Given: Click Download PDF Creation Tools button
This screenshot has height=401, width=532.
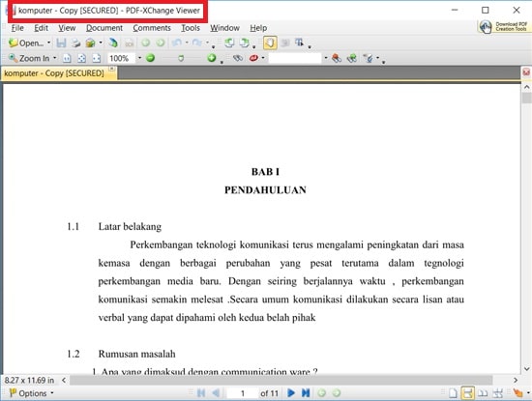Looking at the screenshot, I should 504,27.
